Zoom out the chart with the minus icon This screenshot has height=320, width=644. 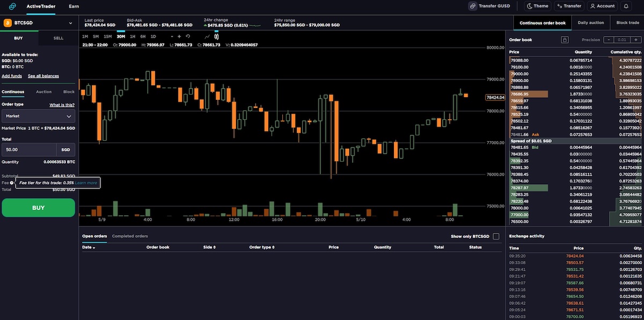[x=171, y=37]
